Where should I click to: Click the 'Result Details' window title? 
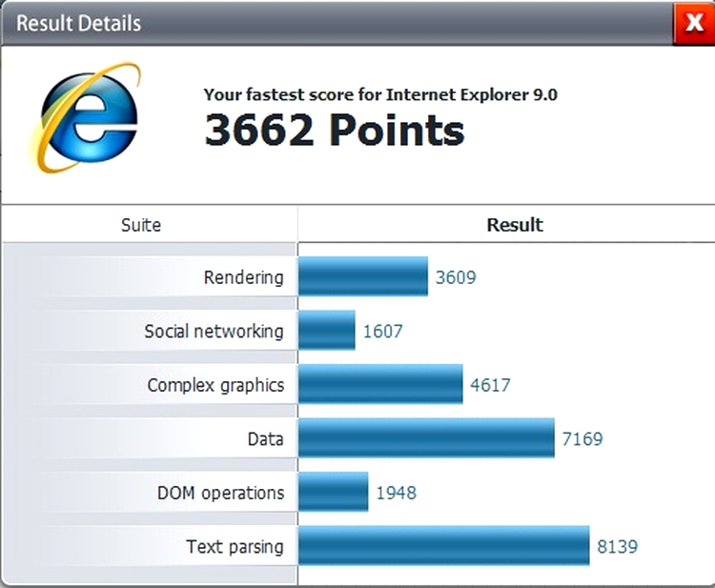78,23
